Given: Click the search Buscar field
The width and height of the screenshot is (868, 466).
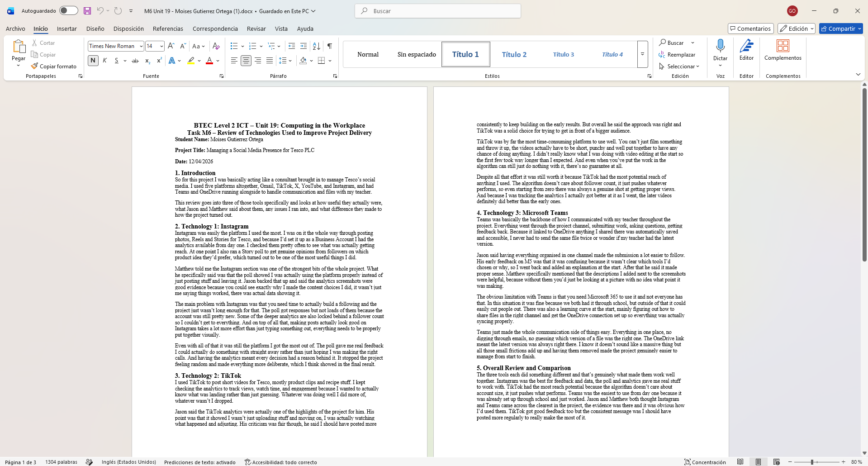Looking at the screenshot, I should pyautogui.click(x=437, y=11).
